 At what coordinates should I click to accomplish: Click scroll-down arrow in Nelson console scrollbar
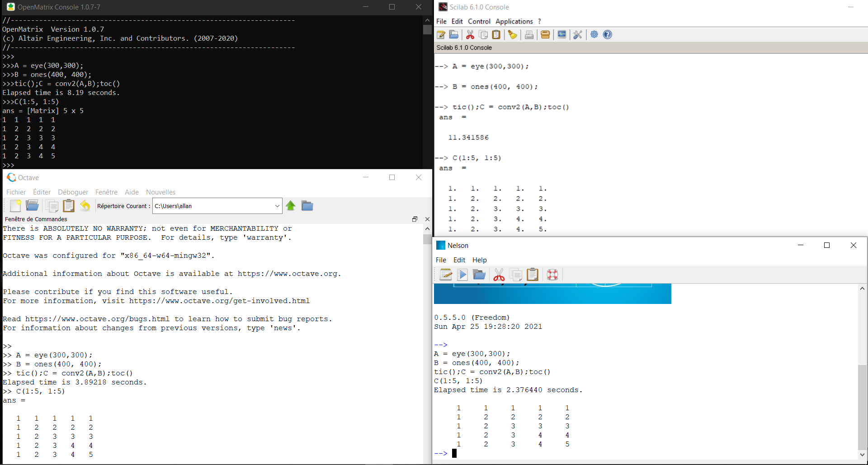[x=862, y=455]
